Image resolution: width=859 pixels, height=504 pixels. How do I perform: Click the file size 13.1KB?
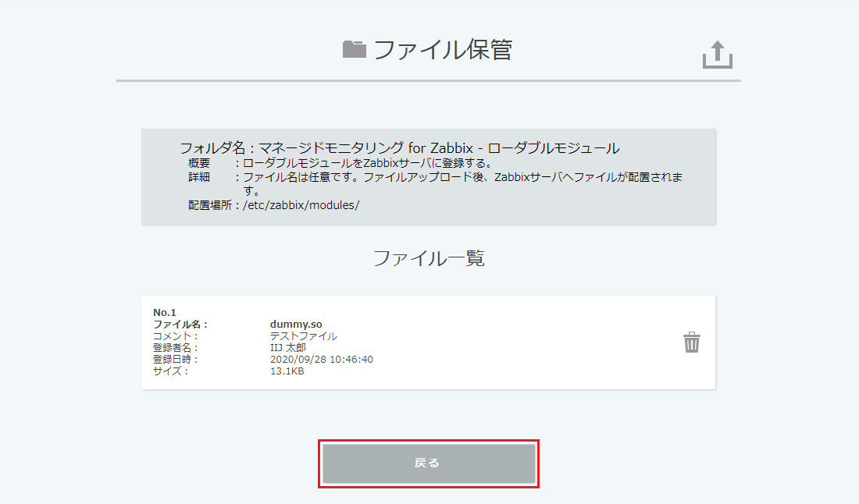pos(287,371)
